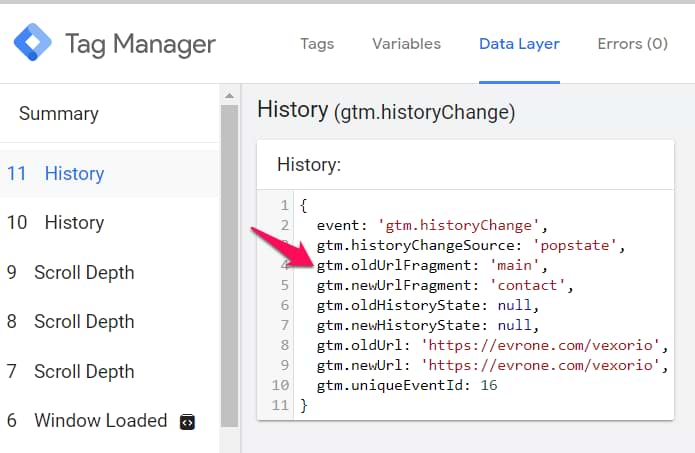
Task: Switch to the Tags tab
Action: 317,44
